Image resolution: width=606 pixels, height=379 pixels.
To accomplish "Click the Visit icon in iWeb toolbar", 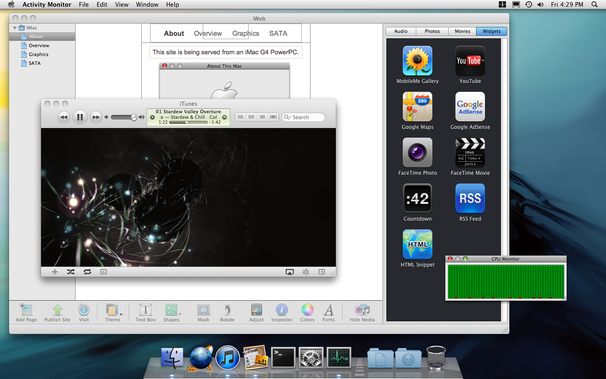I will click(84, 313).
